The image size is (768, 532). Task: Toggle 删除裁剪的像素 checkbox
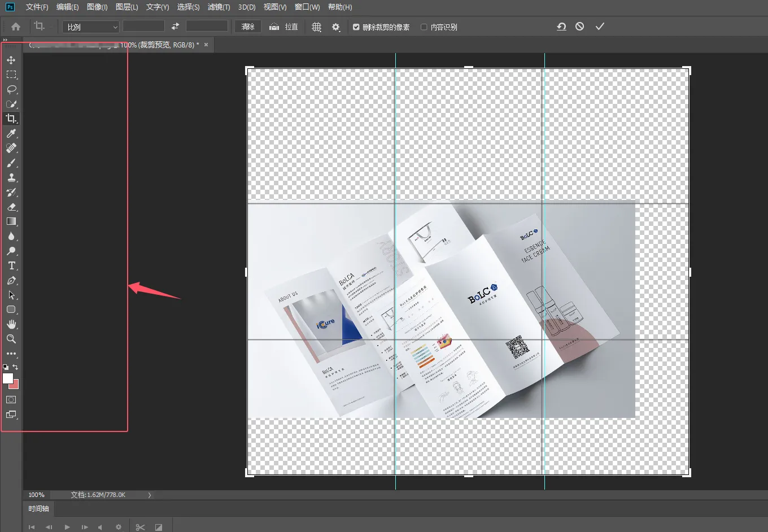tap(356, 27)
